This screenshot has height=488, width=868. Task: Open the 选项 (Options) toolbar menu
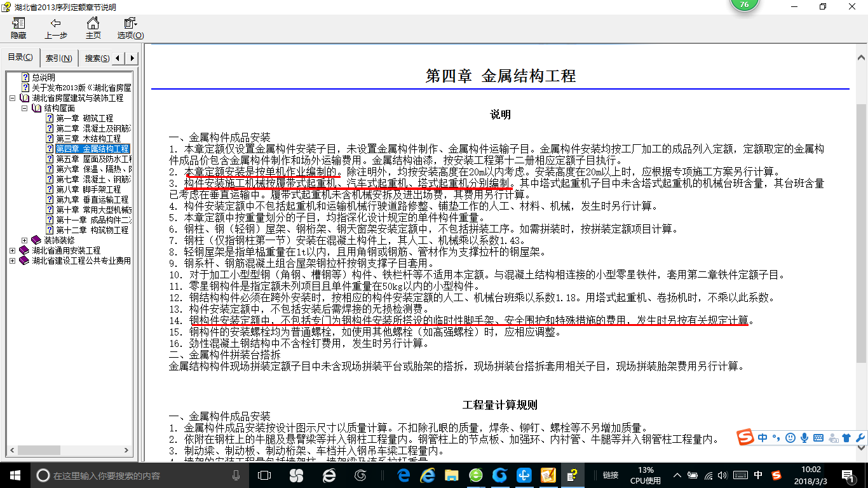pos(130,29)
